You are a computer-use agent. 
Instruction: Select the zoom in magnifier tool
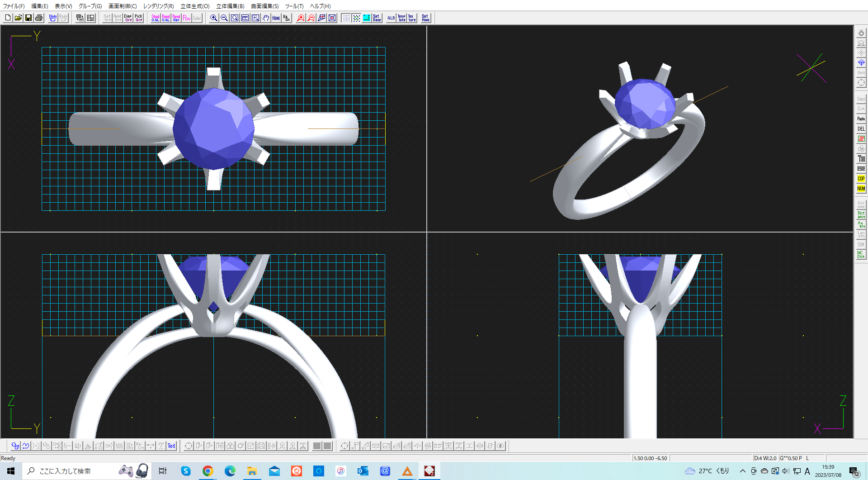click(x=214, y=18)
